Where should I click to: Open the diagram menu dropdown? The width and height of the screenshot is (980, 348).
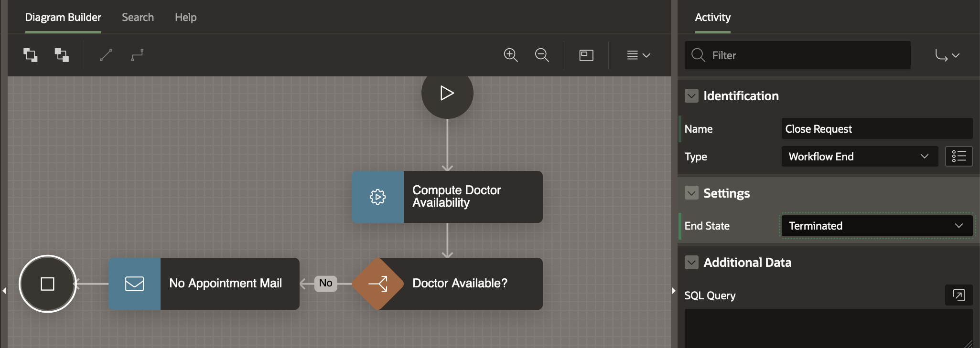(638, 55)
